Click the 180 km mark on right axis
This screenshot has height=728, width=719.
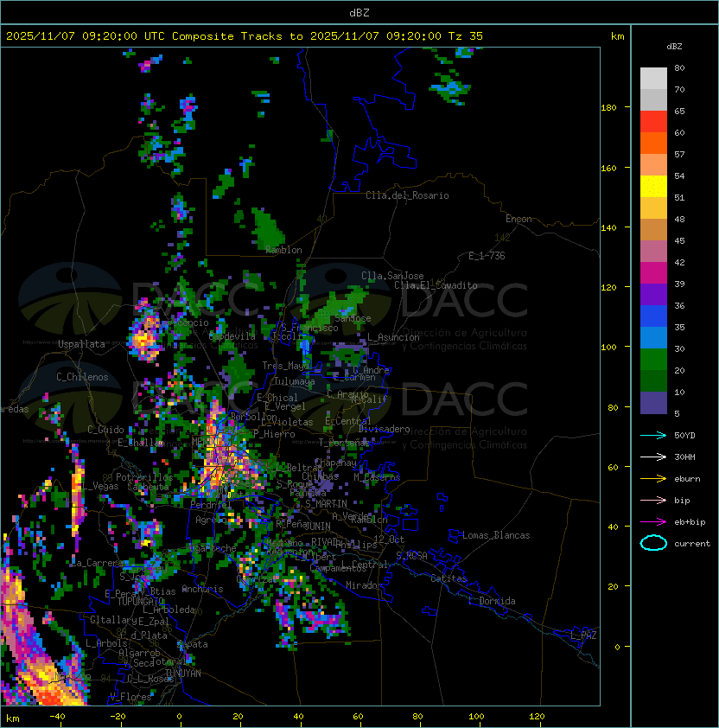pyautogui.click(x=608, y=108)
